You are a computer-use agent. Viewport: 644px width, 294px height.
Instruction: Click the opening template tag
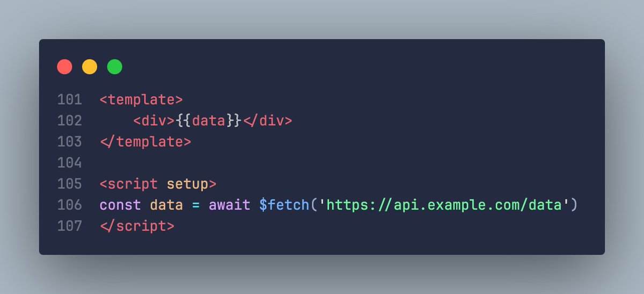pyautogui.click(x=141, y=99)
